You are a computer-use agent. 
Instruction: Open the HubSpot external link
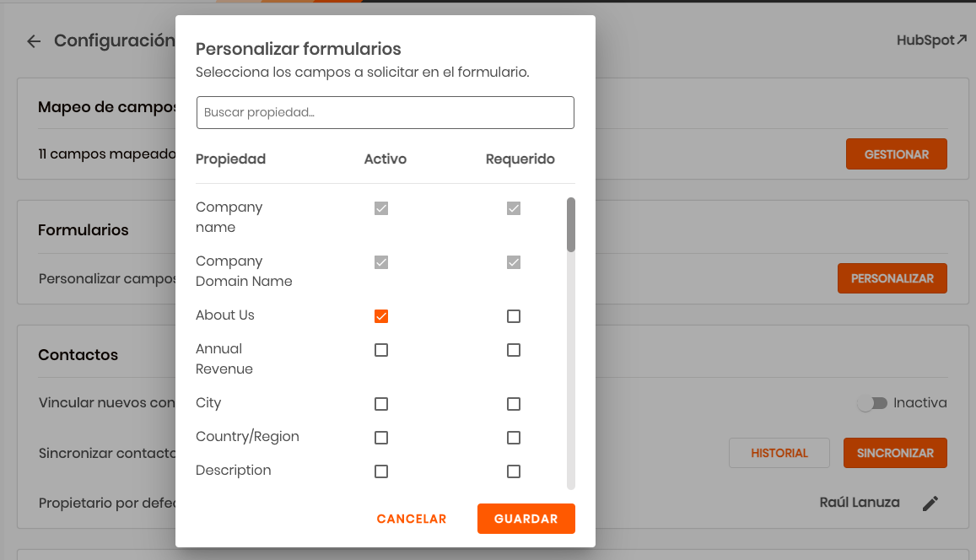tap(931, 40)
